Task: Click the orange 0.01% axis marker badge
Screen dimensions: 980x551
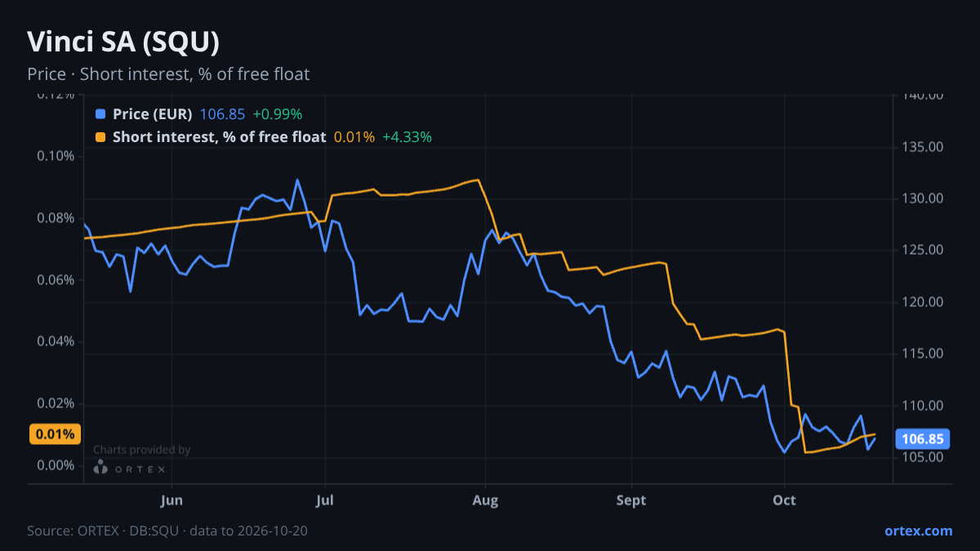Action: coord(55,434)
